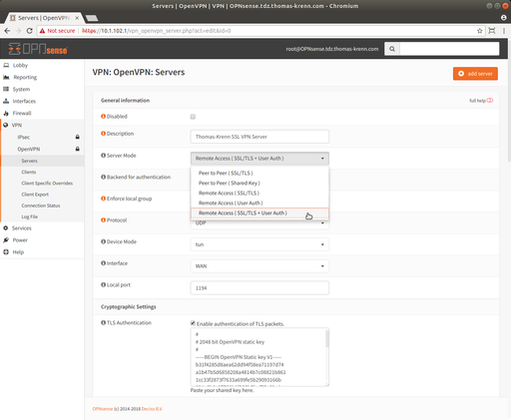Screen dimensions: 511x420
Task: Choose Remote Access (User Auth) option
Action: (x=259, y=203)
